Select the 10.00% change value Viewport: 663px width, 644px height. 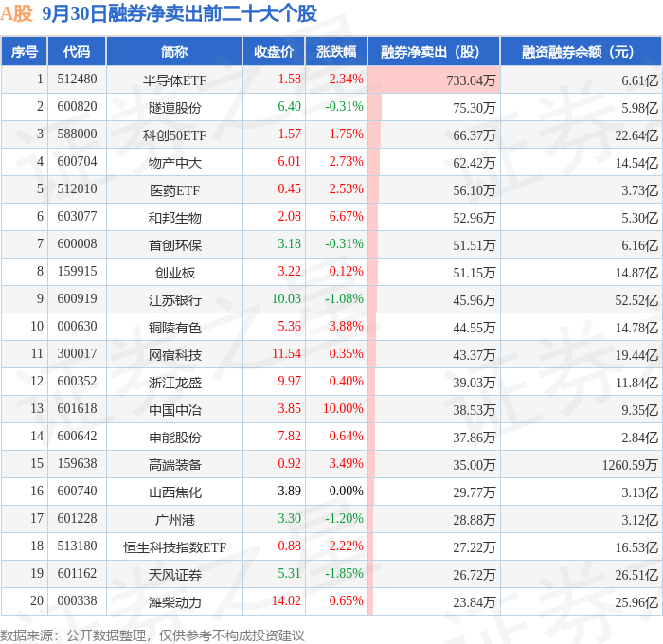343,409
